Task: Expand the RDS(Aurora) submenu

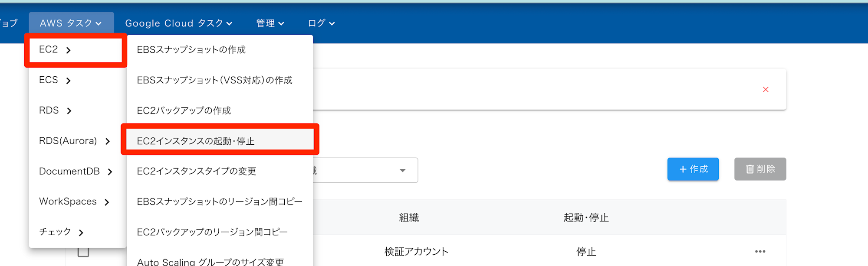Action: 78,141
